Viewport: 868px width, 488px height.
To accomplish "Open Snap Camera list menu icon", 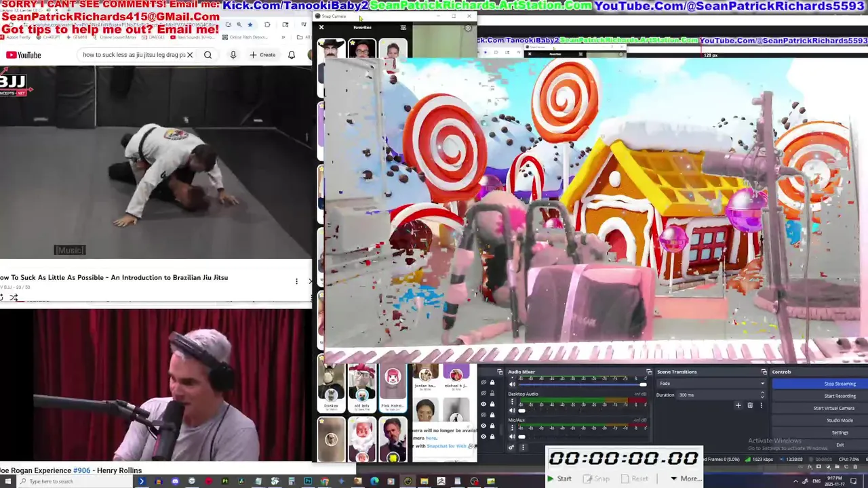I will coord(403,28).
